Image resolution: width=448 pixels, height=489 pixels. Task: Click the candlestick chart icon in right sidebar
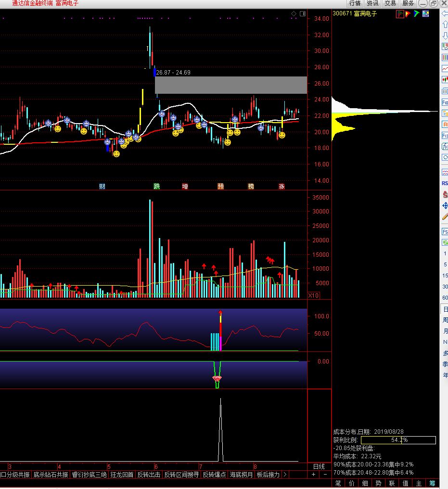445,80
